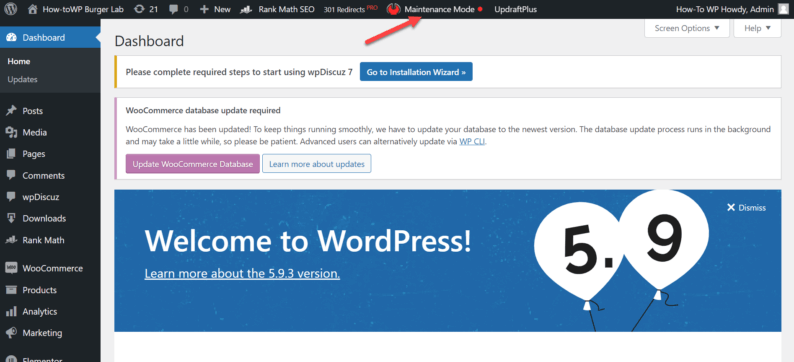Click the Maintenance Mode plugin icon
Viewport: 794px width, 362px height.
(393, 9)
